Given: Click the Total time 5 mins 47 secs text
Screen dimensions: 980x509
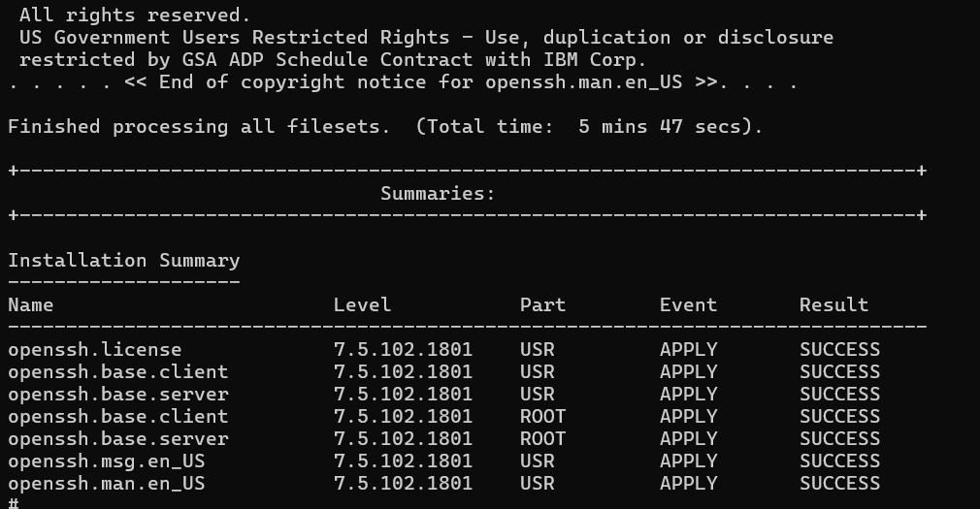Looking at the screenshot, I should [589, 127].
